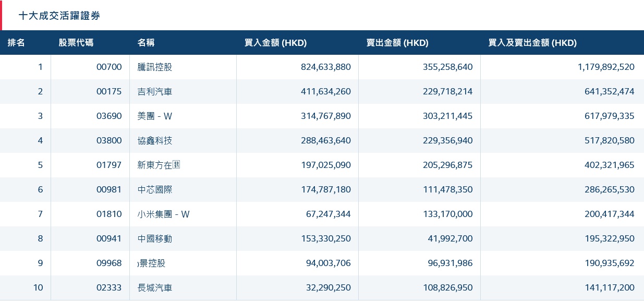Click buy amount 314,767,890
The image size is (644, 301).
(326, 116)
